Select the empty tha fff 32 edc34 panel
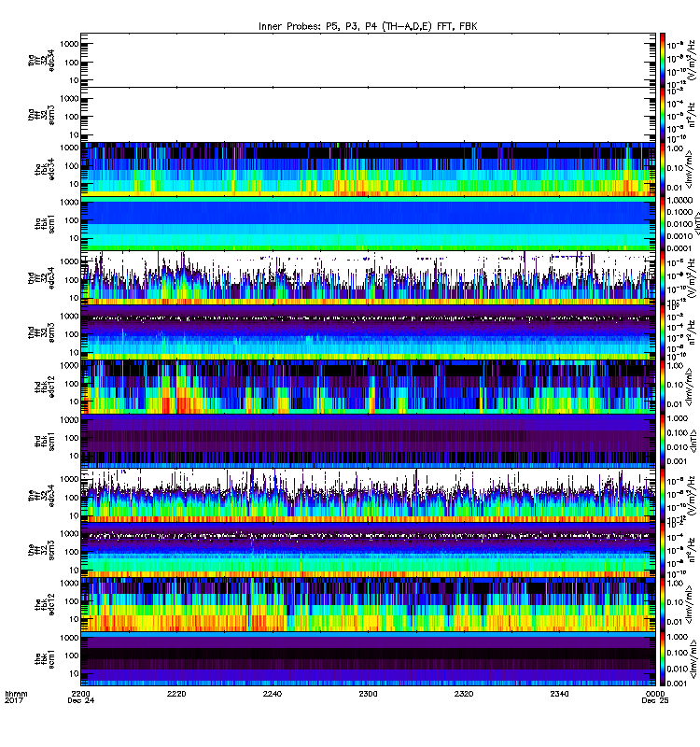 coord(368,60)
